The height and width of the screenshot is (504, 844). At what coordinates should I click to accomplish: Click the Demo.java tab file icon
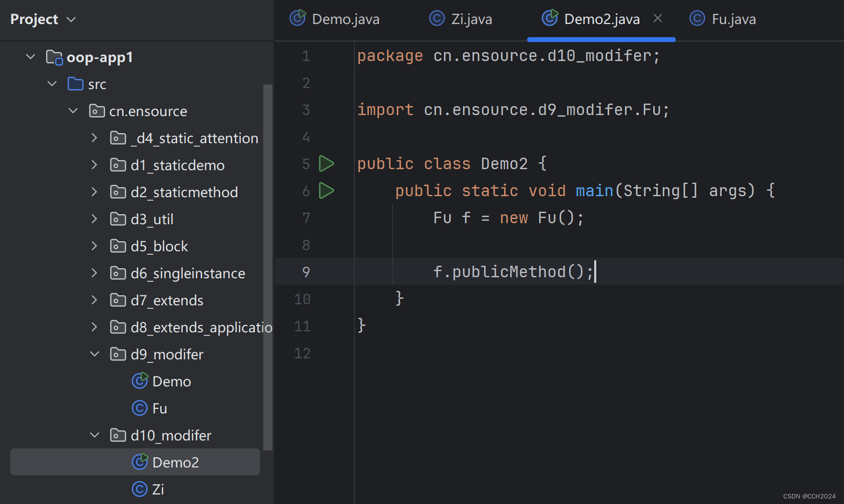tap(298, 19)
